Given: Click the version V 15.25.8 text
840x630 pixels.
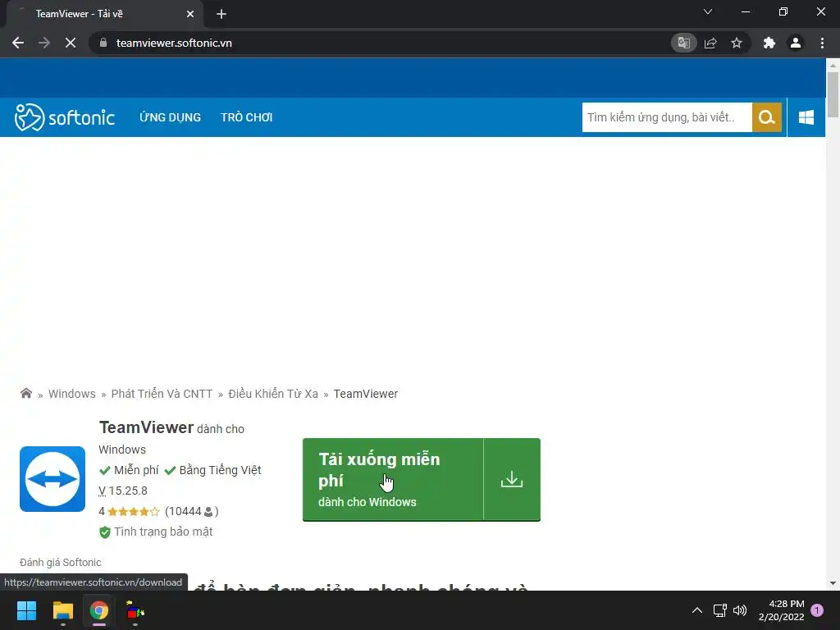Looking at the screenshot, I should 123,491.
